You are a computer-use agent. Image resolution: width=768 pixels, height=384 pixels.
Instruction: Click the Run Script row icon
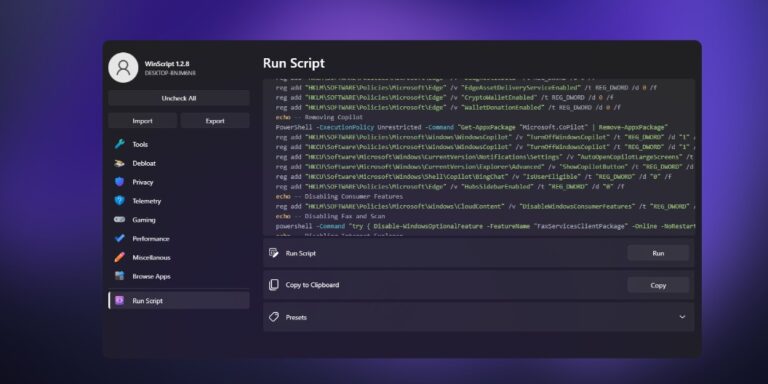(x=273, y=253)
